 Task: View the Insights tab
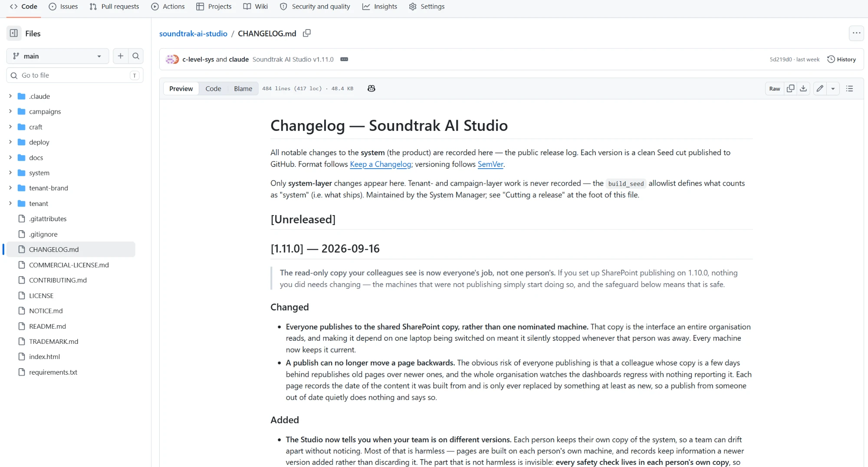[380, 7]
